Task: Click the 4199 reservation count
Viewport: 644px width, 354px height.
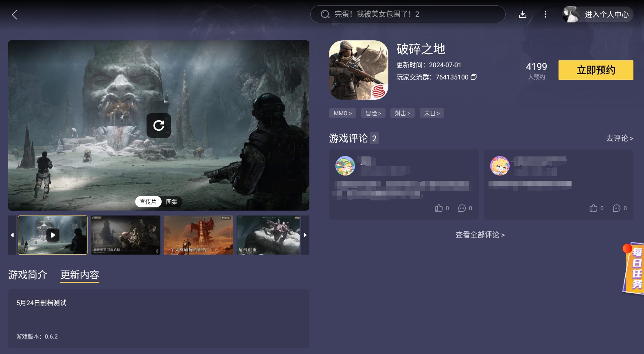Action: [537, 67]
